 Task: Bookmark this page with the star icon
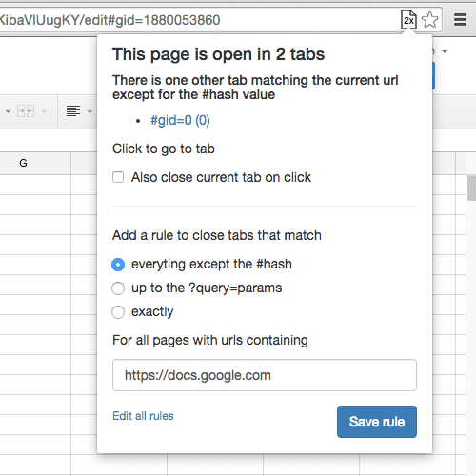[430, 20]
